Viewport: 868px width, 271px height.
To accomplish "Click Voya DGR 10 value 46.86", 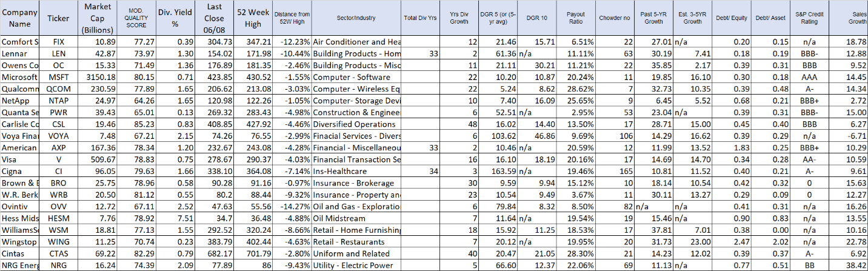I will click(x=536, y=136).
